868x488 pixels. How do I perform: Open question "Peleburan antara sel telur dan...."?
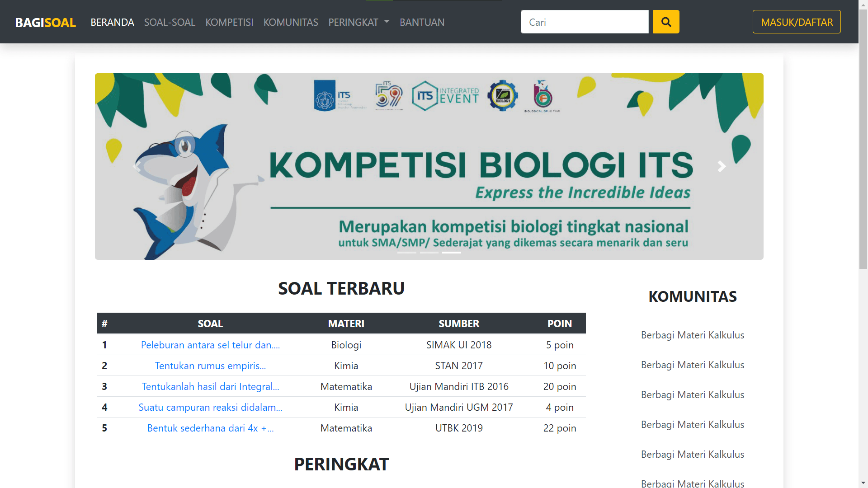coord(210,345)
